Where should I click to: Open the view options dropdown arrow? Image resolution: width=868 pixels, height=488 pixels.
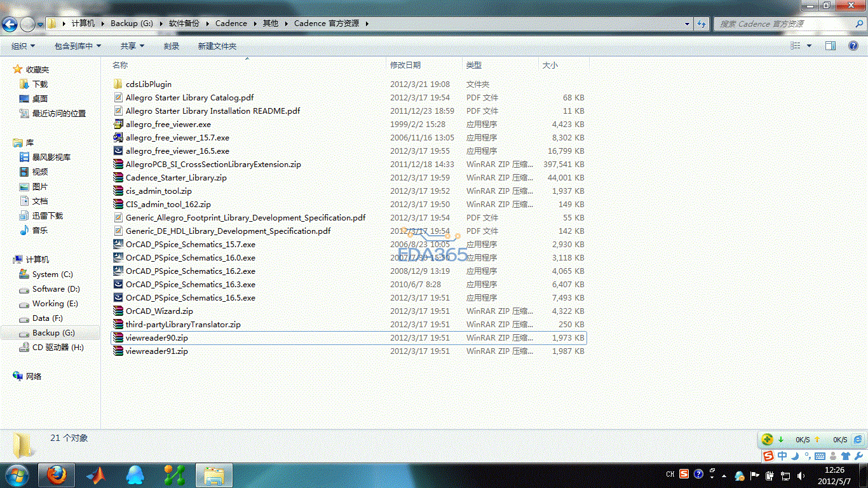[809, 46]
